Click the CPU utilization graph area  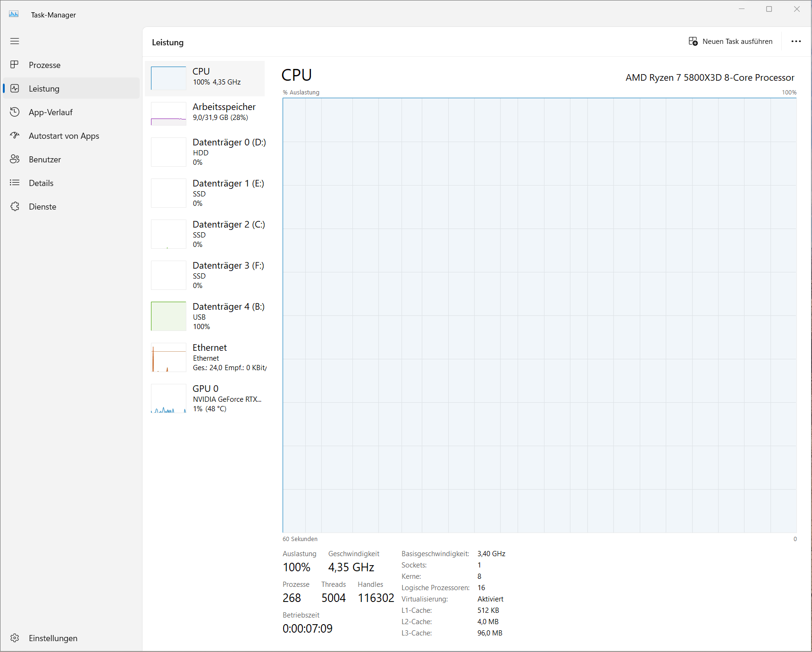click(539, 315)
